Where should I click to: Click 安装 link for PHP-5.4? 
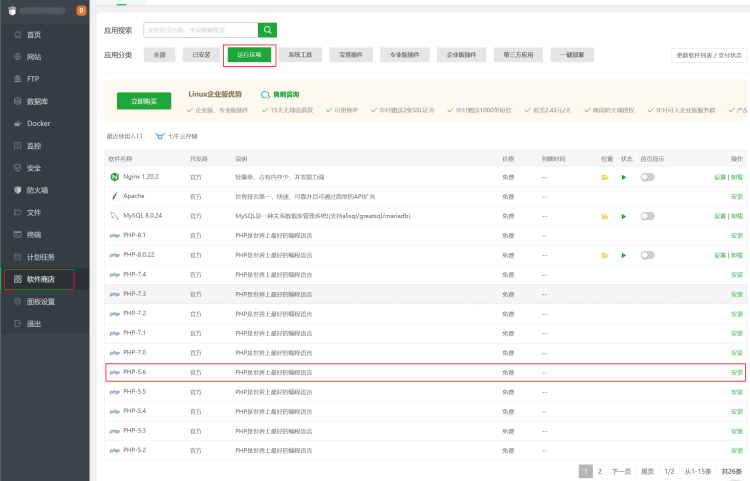coord(737,412)
